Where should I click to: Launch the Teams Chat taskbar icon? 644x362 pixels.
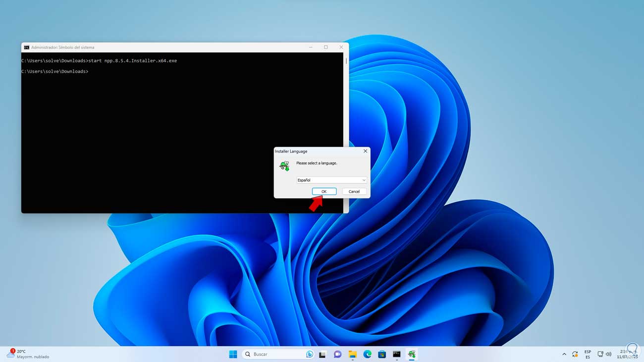pyautogui.click(x=337, y=354)
